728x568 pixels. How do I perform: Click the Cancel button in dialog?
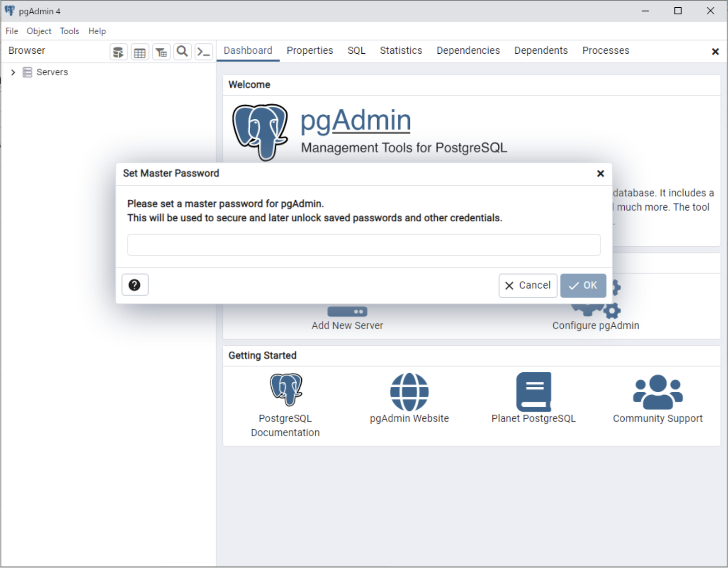(528, 285)
